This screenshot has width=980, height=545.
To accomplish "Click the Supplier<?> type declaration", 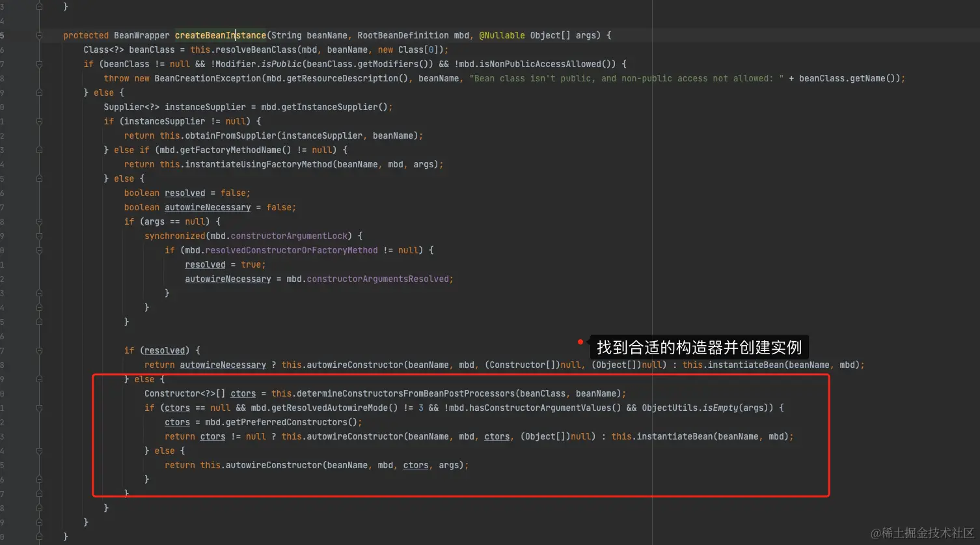I will [x=131, y=107].
